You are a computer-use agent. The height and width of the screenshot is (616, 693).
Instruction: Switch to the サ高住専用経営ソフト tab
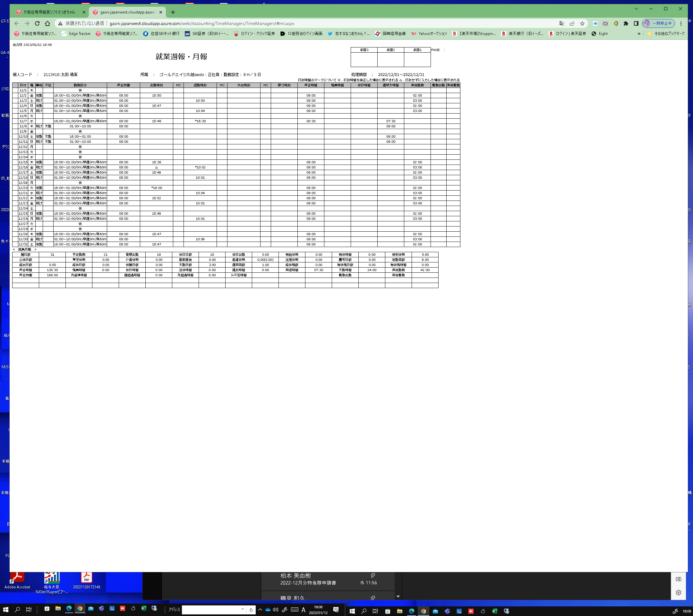49,12
